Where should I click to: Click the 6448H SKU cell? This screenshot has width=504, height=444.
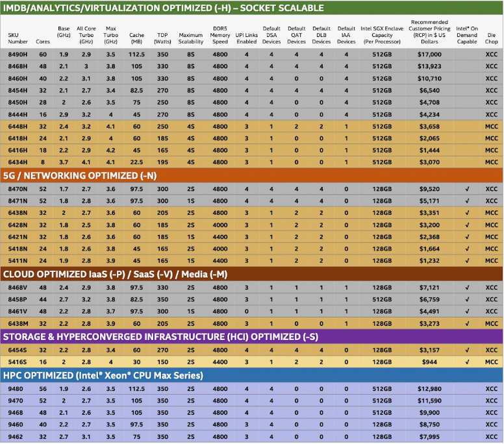[x=18, y=127]
